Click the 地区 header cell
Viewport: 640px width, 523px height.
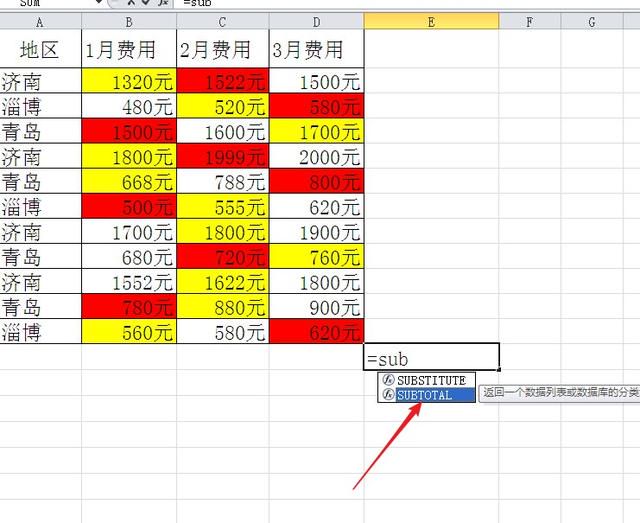[40, 49]
